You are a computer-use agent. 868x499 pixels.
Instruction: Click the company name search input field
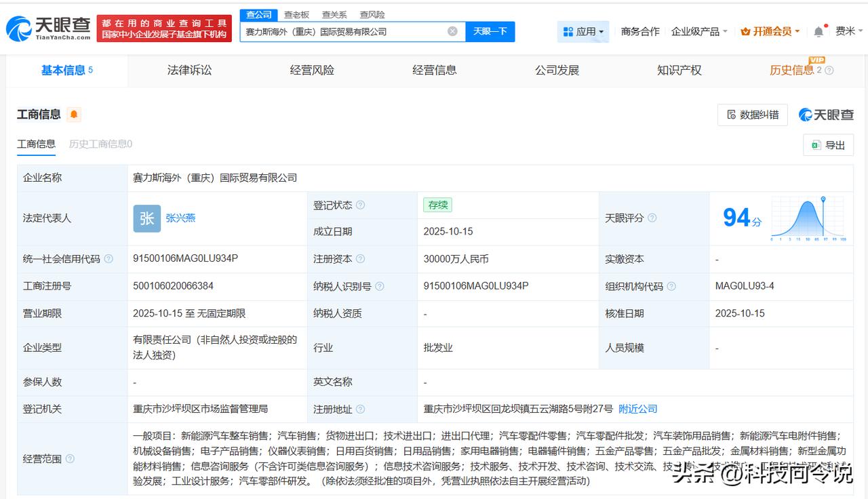coord(342,31)
